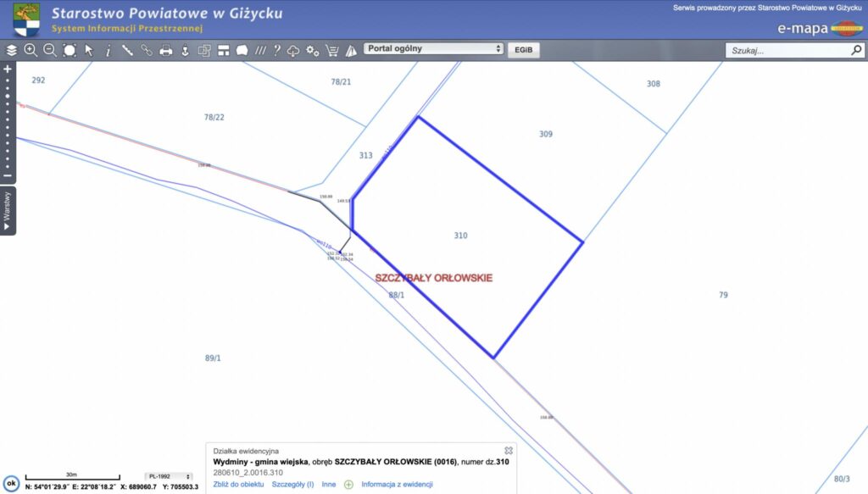Click the EGiB button
The width and height of the screenshot is (868, 494).
pos(523,49)
